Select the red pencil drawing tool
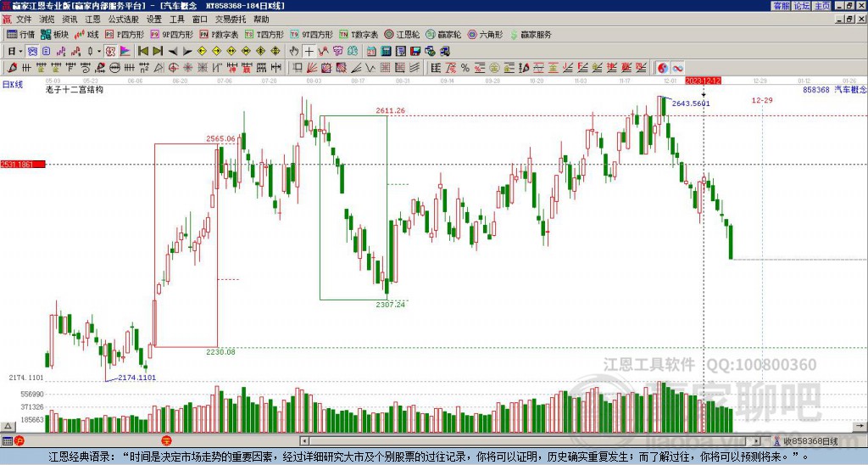The height and width of the screenshot is (465, 868). 12,68
